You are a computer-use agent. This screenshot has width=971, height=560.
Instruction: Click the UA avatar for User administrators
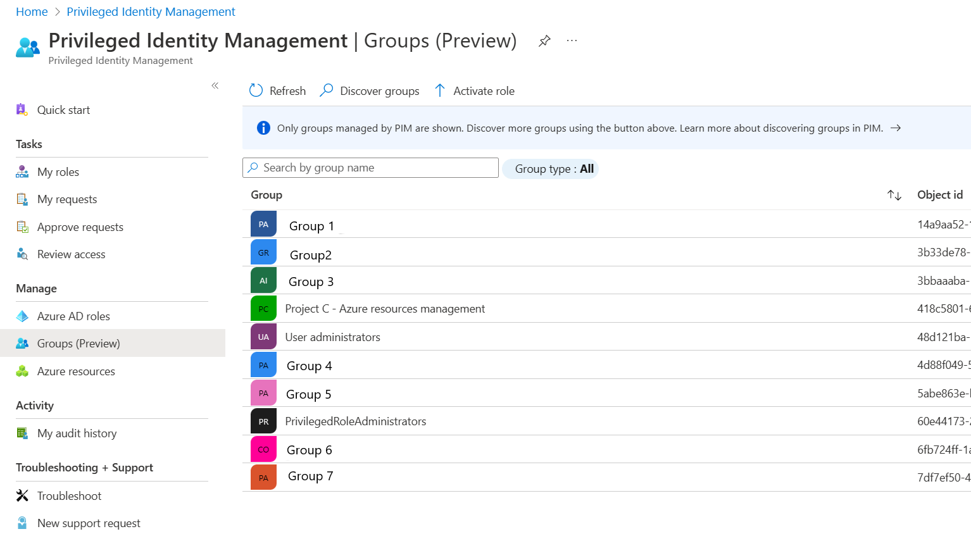263,337
